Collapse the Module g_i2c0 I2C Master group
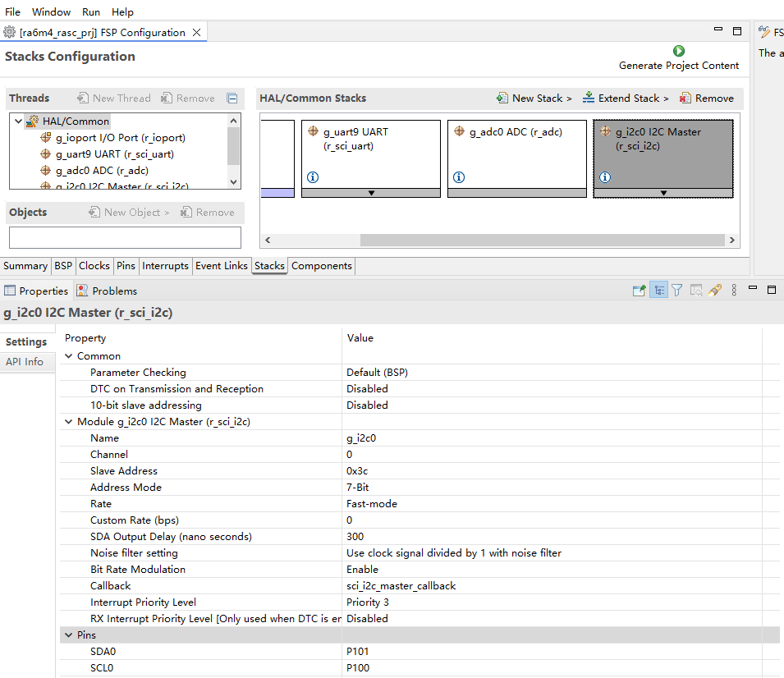The width and height of the screenshot is (784, 678). (x=68, y=422)
